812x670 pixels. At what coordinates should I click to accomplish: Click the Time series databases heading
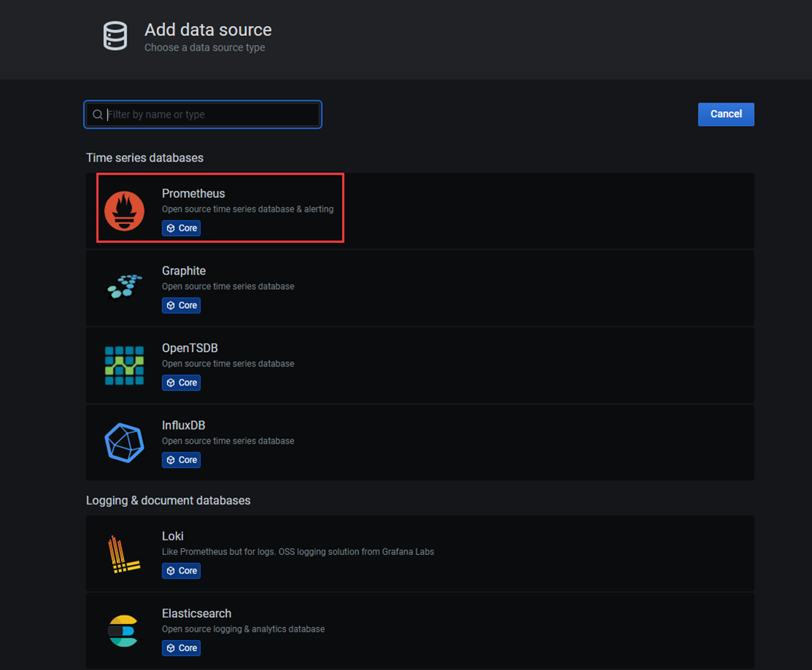[x=144, y=158]
